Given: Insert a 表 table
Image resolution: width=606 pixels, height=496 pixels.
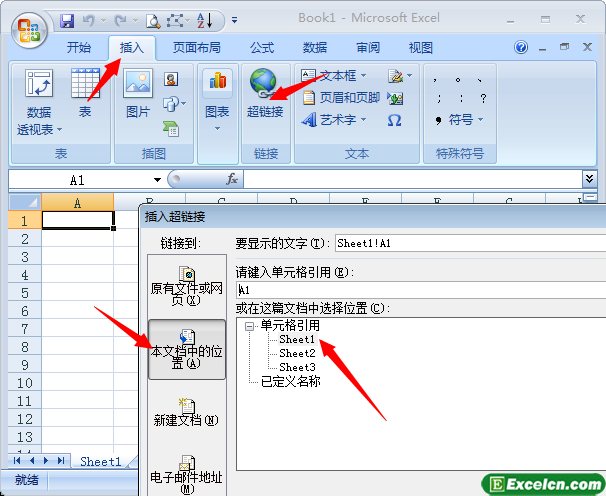Looking at the screenshot, I should [85, 93].
